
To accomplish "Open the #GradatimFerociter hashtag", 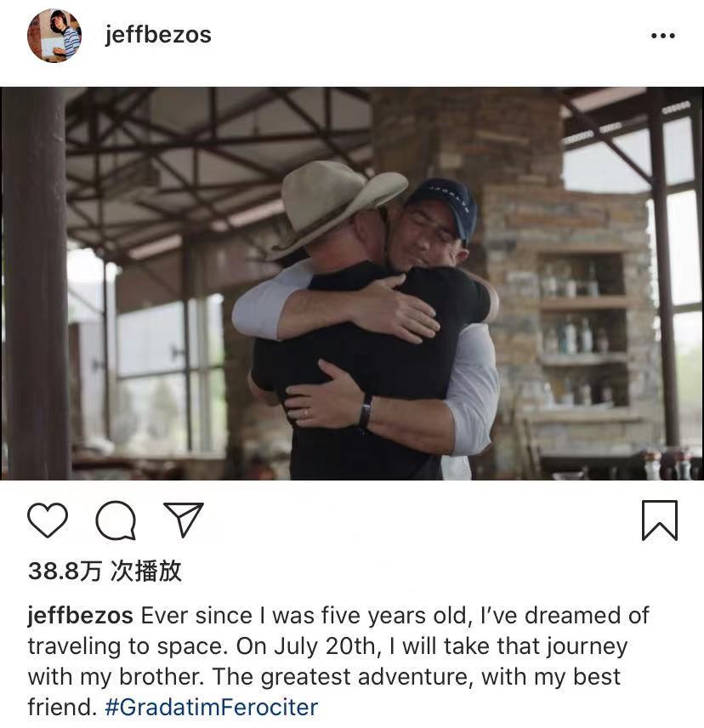I will tap(212, 707).
